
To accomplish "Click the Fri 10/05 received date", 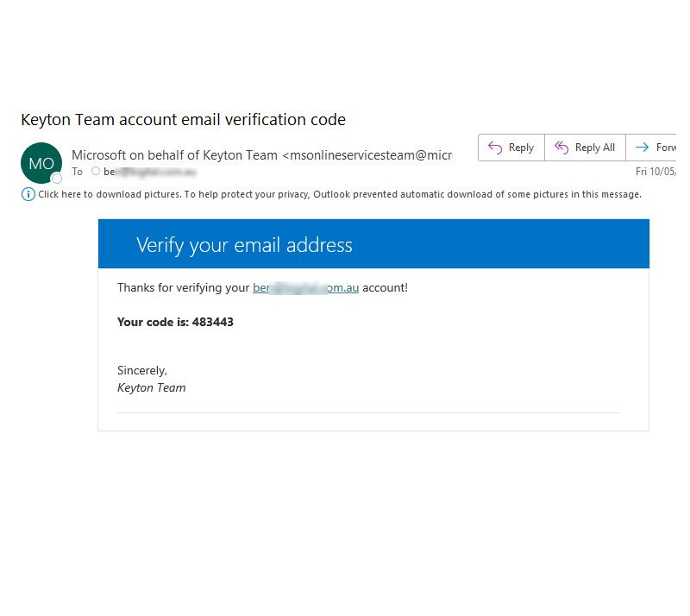I will (x=655, y=172).
